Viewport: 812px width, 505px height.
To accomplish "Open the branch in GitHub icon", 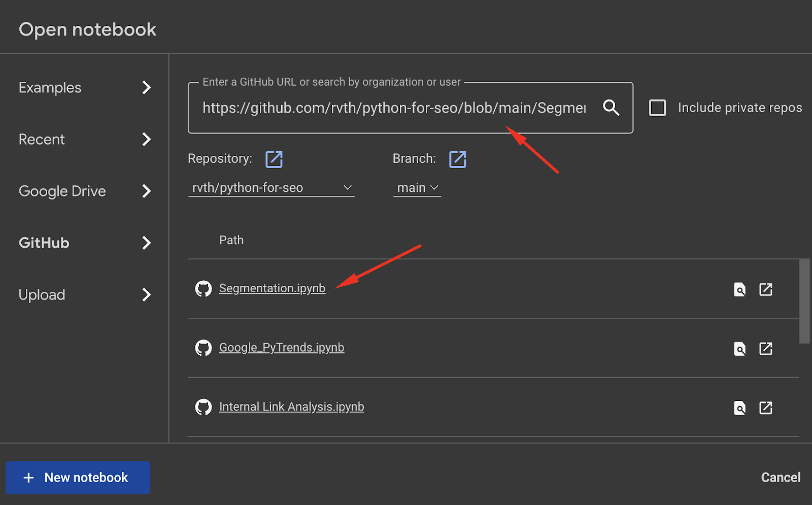I will point(458,159).
